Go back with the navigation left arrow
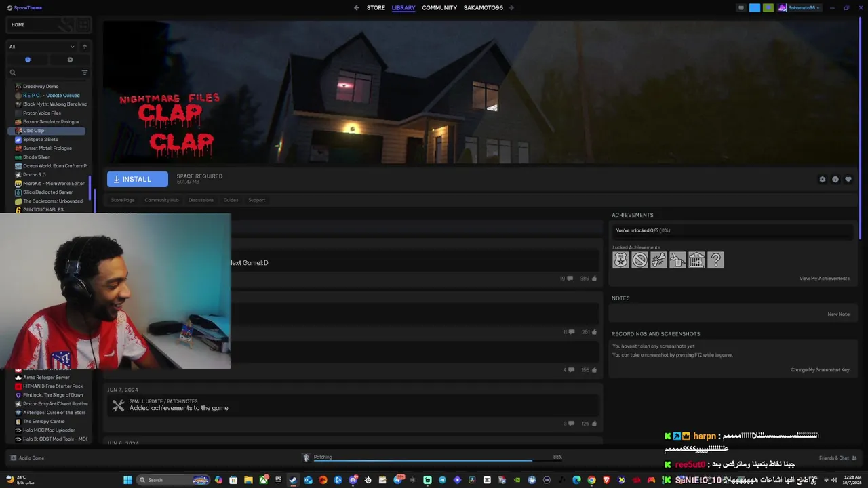Viewport: 868px width, 488px height. 357,8
